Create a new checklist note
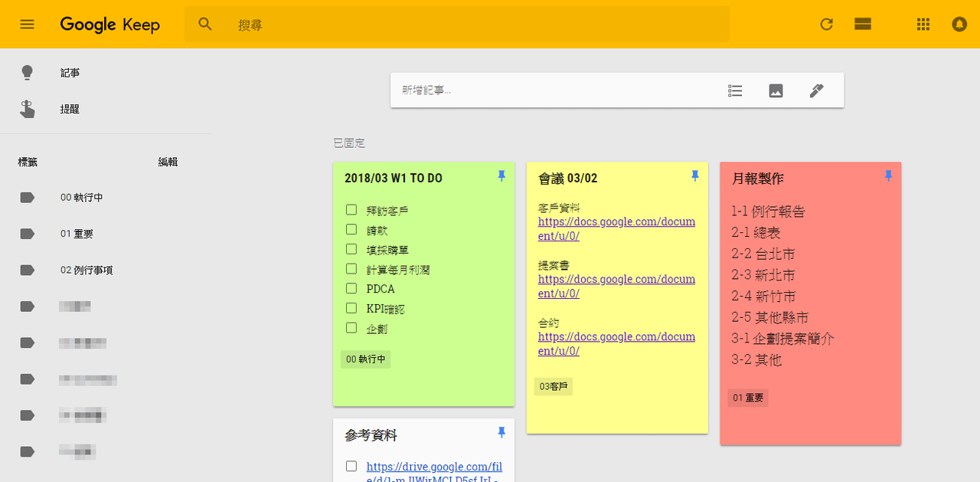The height and width of the screenshot is (482, 980). pos(734,90)
